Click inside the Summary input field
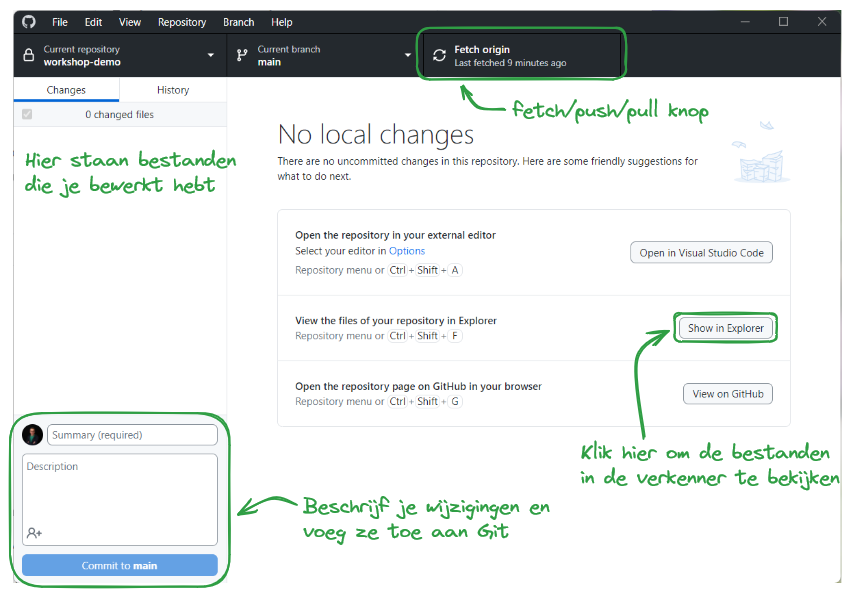Viewport: 851px width, 596px height. pyautogui.click(x=130, y=434)
